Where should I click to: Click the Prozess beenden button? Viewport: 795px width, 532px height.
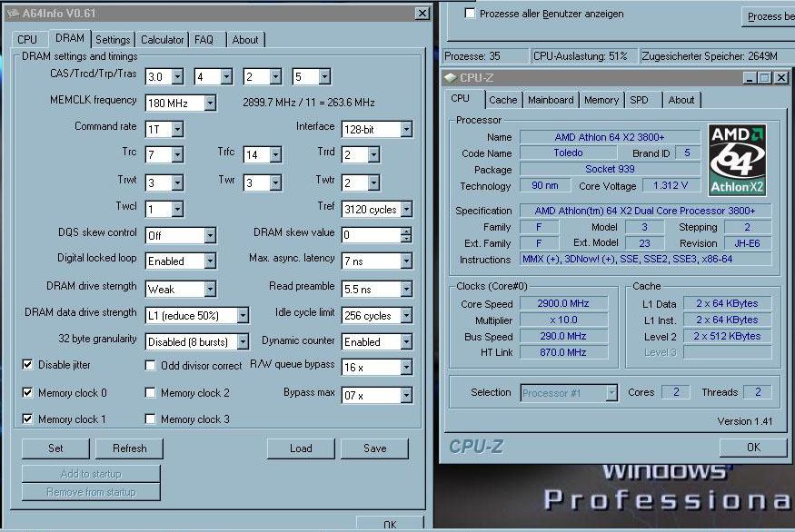tap(768, 16)
